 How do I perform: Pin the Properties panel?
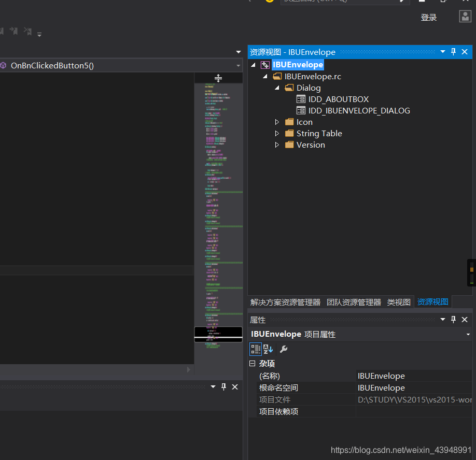(453, 319)
